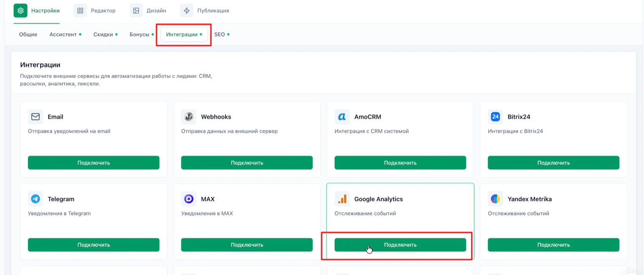Image resolution: width=644 pixels, height=275 pixels.
Task: Click the Настройки gear icon
Action: [x=20, y=11]
